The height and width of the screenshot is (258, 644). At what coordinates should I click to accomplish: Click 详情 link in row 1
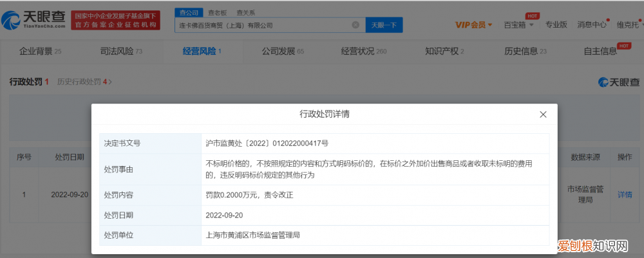coord(625,195)
